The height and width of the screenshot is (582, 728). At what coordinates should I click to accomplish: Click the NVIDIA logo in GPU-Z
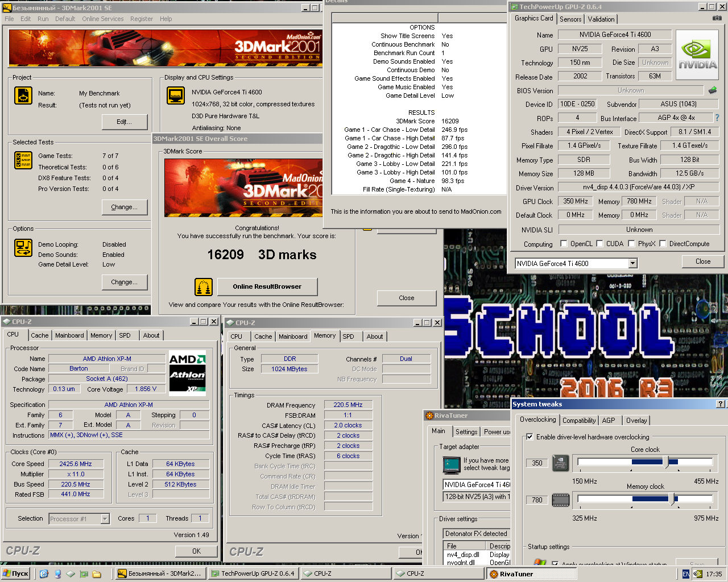(697, 55)
